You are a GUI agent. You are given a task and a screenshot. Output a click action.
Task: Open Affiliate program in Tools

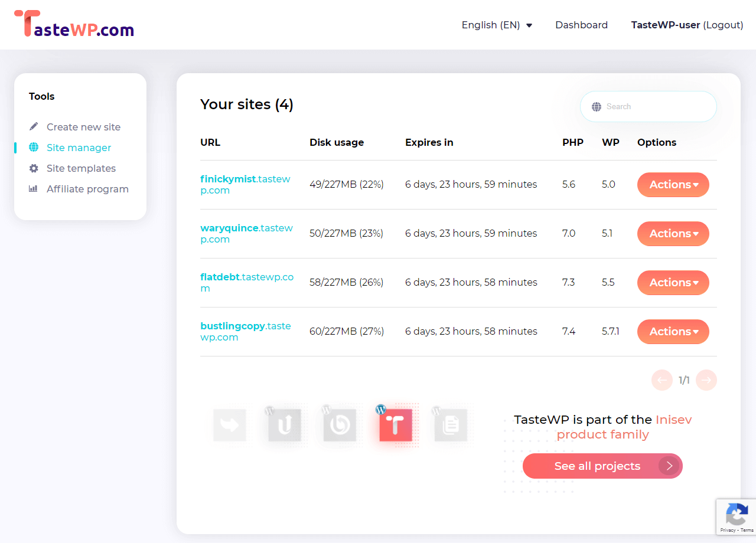click(87, 189)
